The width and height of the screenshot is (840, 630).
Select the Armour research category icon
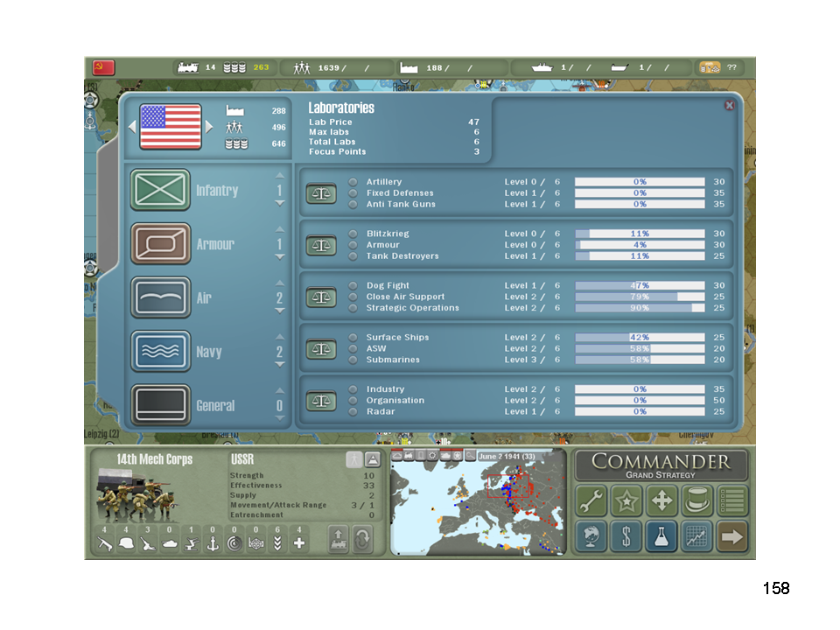(160, 244)
